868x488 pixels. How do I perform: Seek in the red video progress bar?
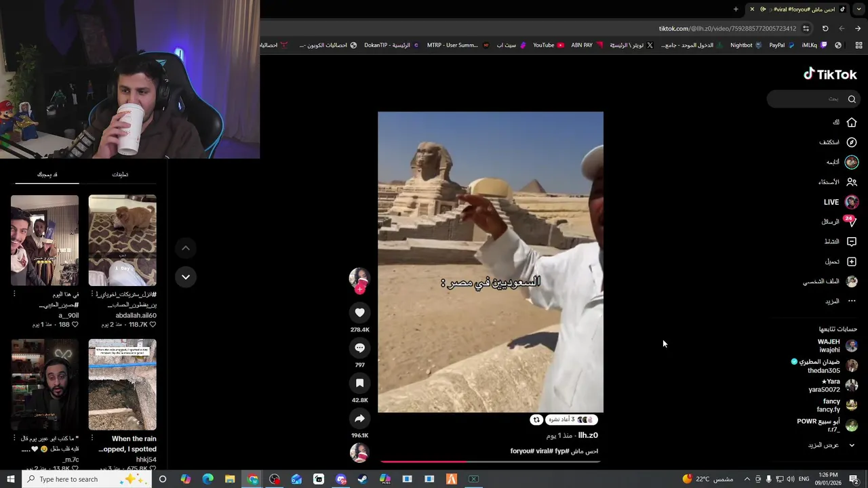[490, 462]
